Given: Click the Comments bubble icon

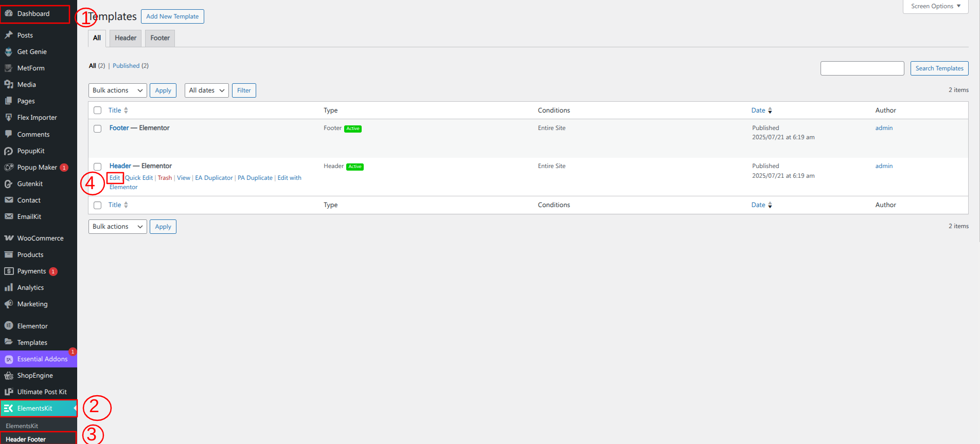Looking at the screenshot, I should pos(9,134).
